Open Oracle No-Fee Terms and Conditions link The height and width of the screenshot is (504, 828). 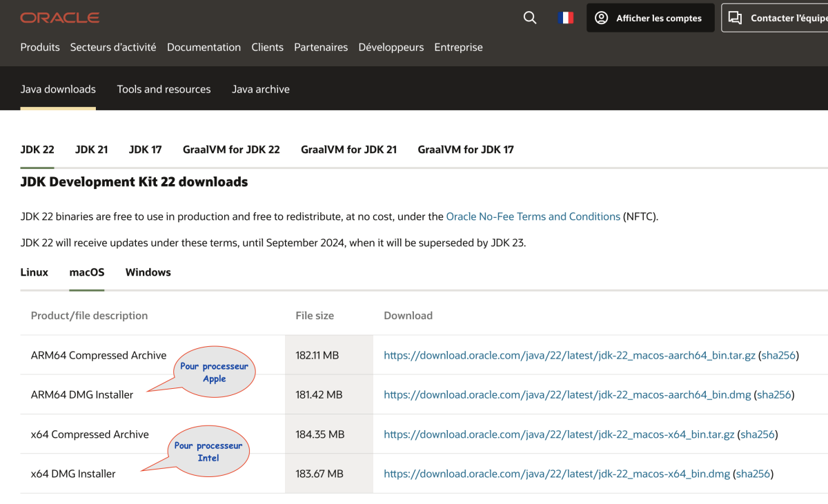pos(533,216)
